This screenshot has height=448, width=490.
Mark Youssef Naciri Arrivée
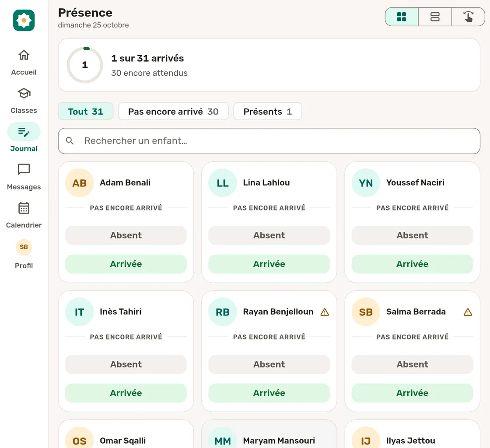pyautogui.click(x=413, y=264)
